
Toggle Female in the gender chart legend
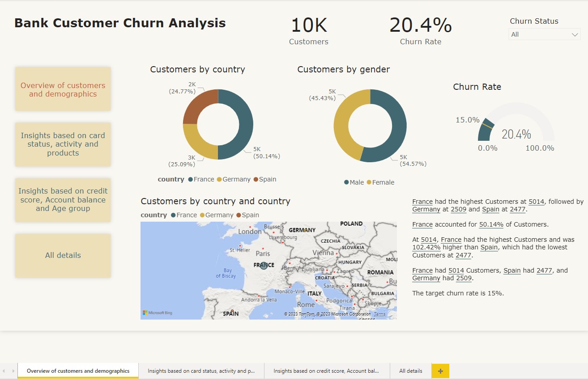pos(381,182)
